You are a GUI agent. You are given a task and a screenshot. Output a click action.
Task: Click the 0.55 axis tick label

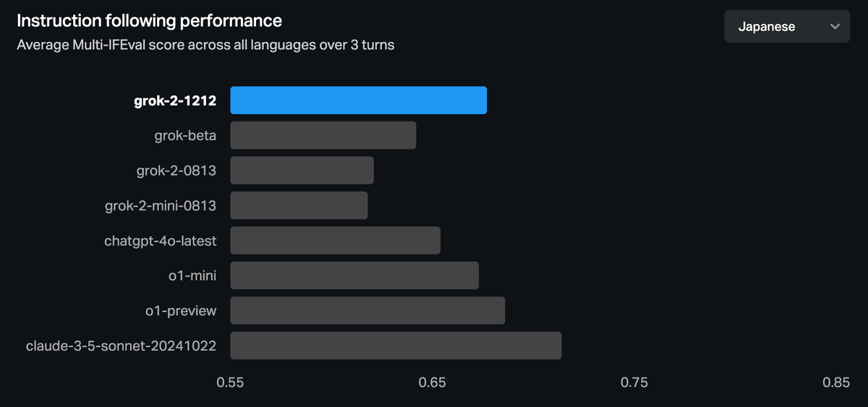point(230,382)
